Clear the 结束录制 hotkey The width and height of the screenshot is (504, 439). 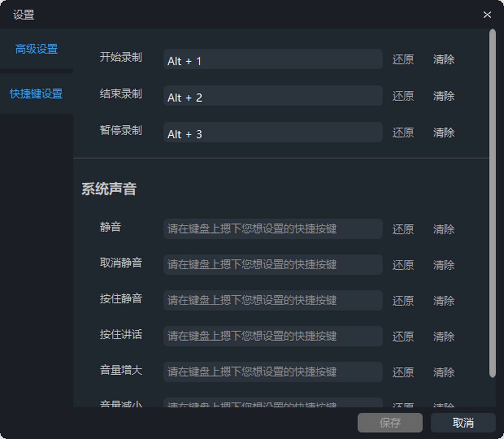pos(444,96)
